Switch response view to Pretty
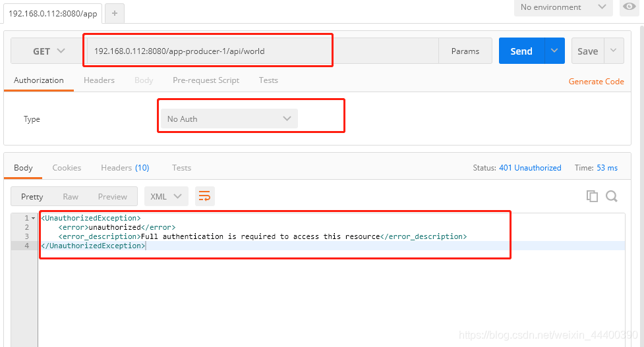 pyautogui.click(x=32, y=197)
